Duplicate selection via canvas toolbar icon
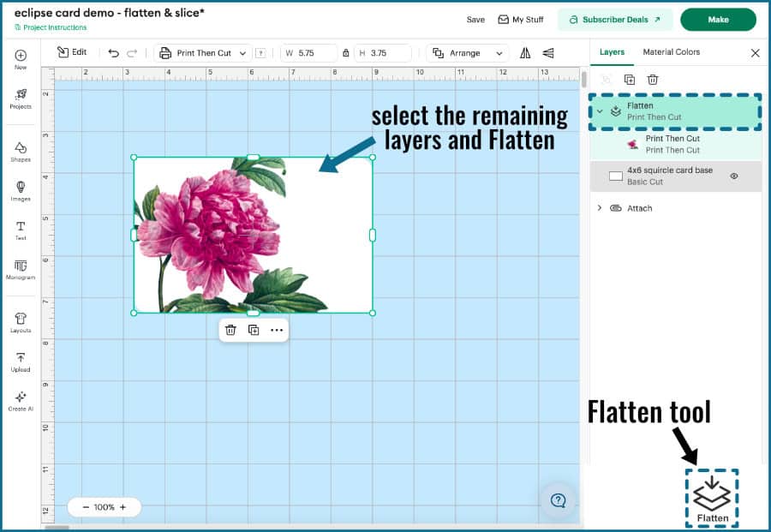771x532 pixels. [254, 330]
